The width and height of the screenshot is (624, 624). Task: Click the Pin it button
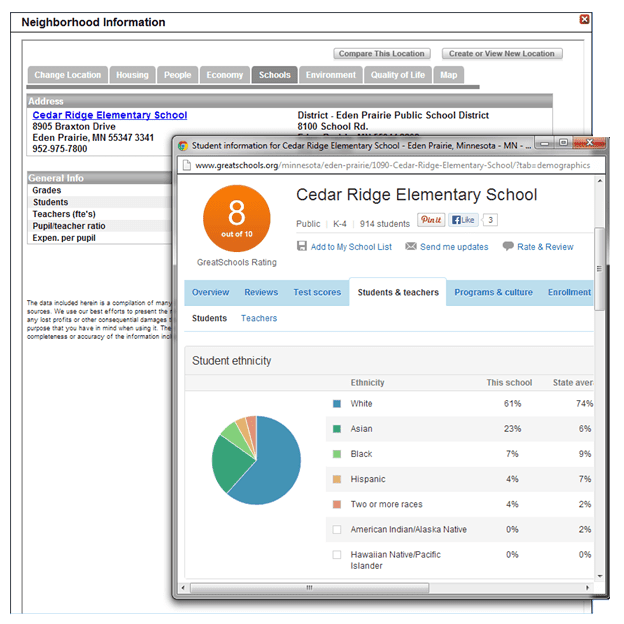pyautogui.click(x=431, y=220)
